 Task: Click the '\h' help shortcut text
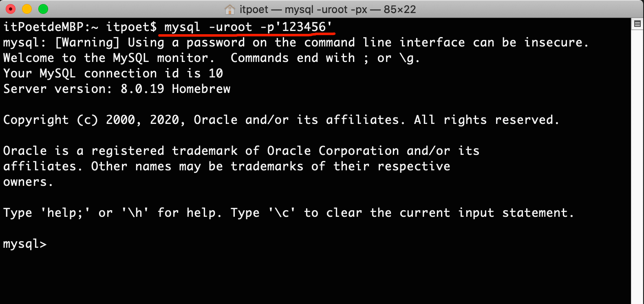click(x=135, y=213)
